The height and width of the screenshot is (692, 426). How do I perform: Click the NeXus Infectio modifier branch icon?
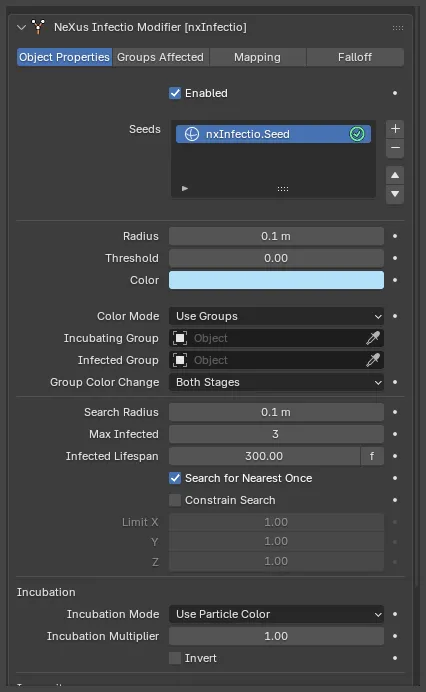38,27
